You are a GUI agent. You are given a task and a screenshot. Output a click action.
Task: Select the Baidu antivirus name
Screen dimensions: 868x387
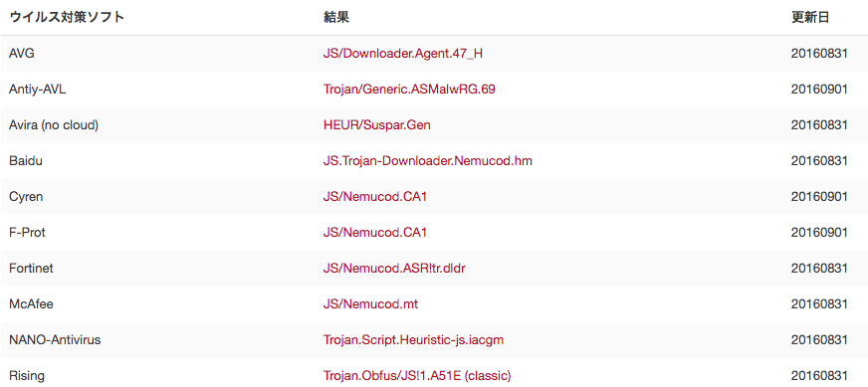[x=26, y=161]
